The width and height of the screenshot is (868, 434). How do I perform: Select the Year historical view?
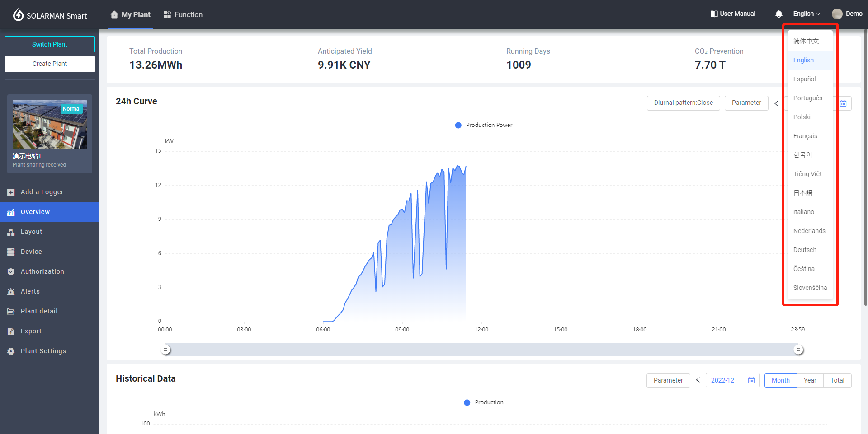[810, 381]
